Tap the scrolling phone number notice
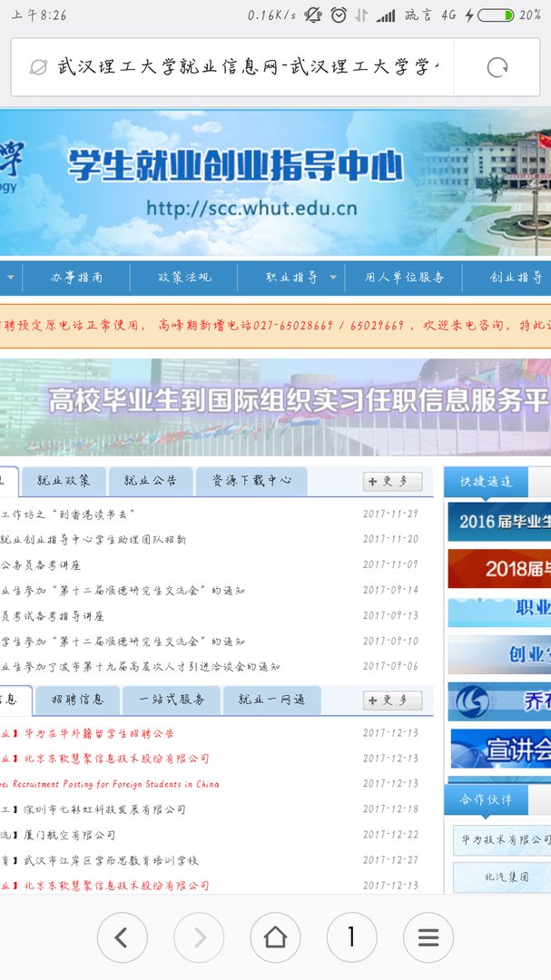The width and height of the screenshot is (551, 980). click(x=275, y=326)
